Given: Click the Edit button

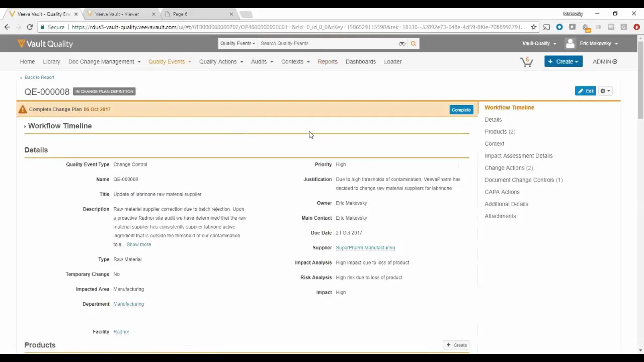Looking at the screenshot, I should pos(586,91).
